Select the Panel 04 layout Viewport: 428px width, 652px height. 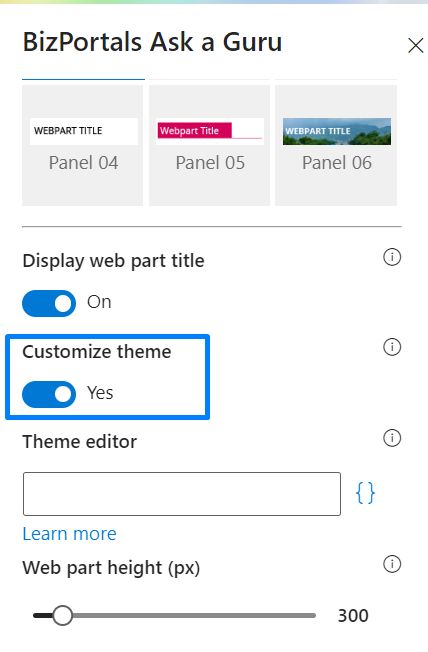(x=82, y=145)
